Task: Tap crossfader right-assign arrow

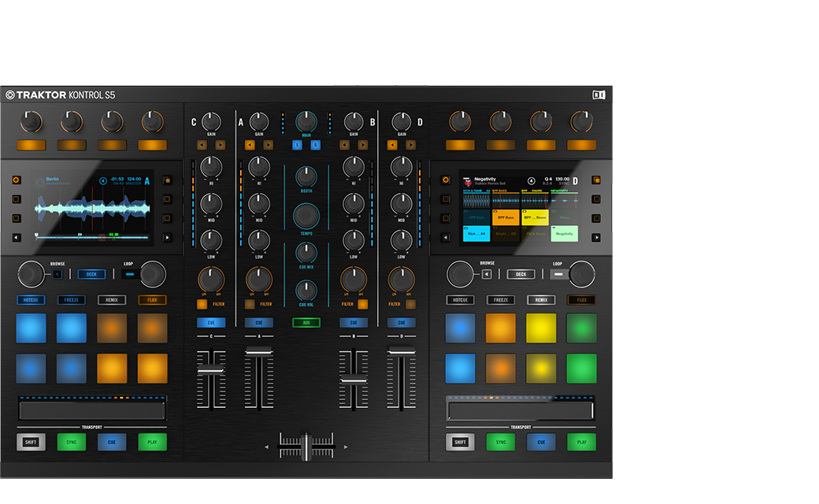Action: pyautogui.click(x=345, y=447)
